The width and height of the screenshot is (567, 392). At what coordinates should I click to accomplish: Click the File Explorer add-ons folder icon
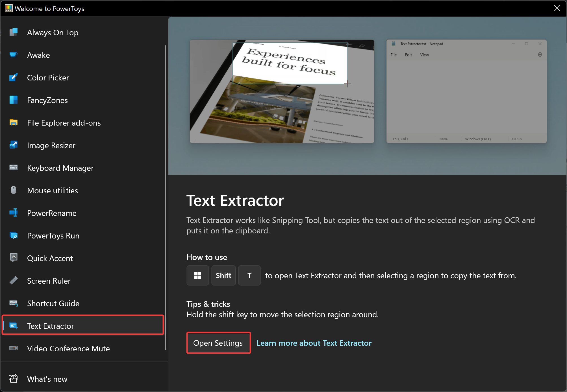pos(14,122)
